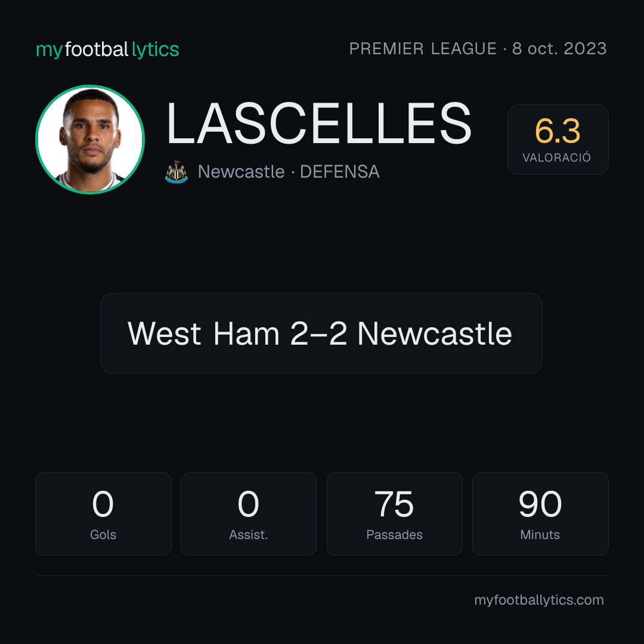
Task: Click the Newcastle club crest icon
Action: click(x=176, y=172)
